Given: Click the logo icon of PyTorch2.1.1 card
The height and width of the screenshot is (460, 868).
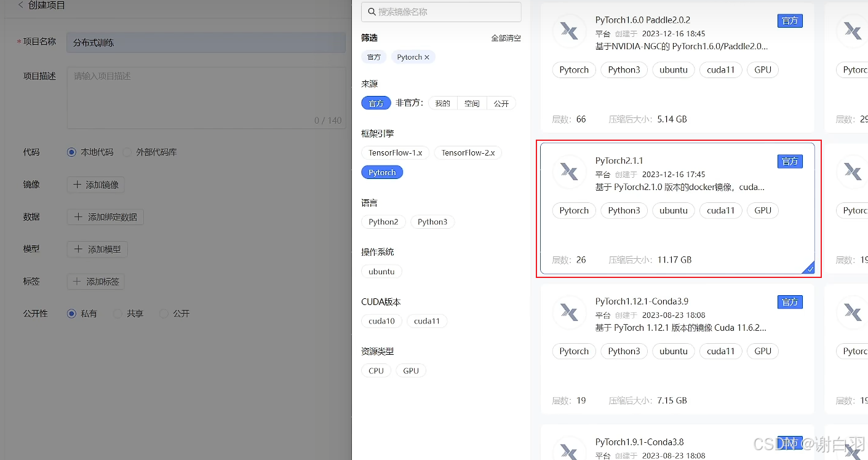Looking at the screenshot, I should (569, 172).
